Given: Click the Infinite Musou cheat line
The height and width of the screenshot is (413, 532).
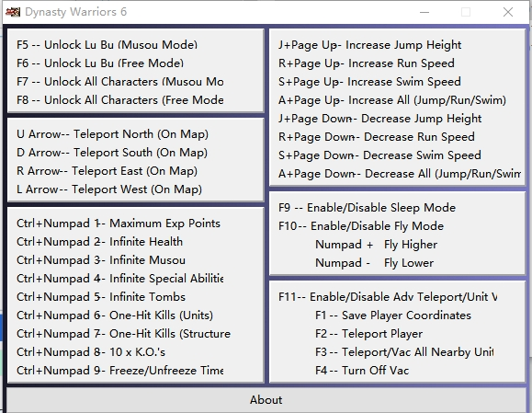Looking at the screenshot, I should (101, 260).
